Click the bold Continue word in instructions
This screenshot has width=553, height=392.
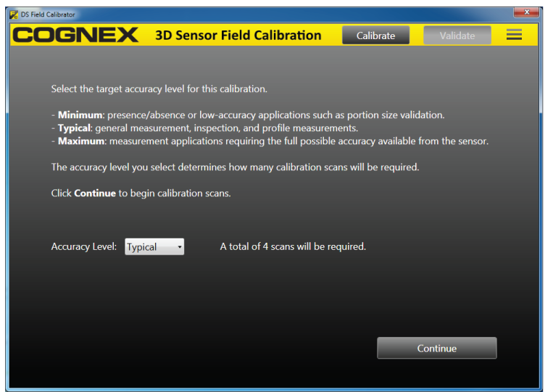point(95,193)
